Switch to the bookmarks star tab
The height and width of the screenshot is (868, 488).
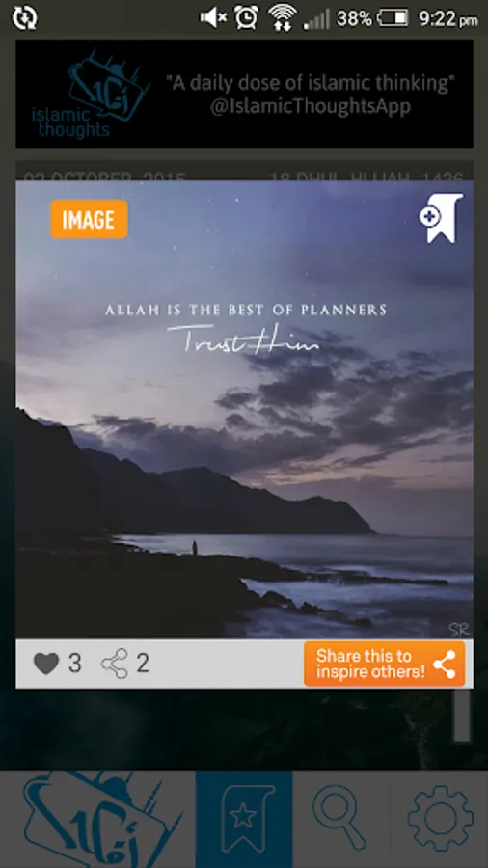244,819
